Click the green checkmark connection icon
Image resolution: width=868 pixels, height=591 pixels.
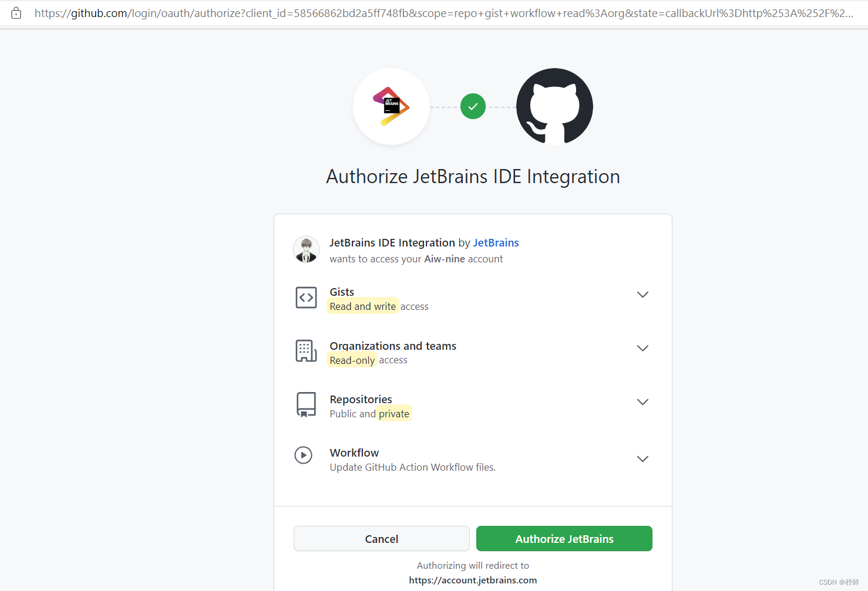point(473,106)
